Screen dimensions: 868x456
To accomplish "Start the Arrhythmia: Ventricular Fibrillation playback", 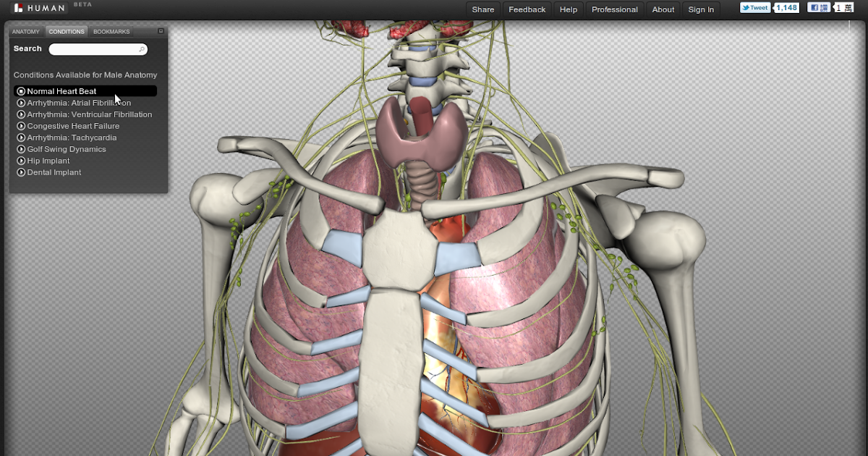I will [20, 114].
